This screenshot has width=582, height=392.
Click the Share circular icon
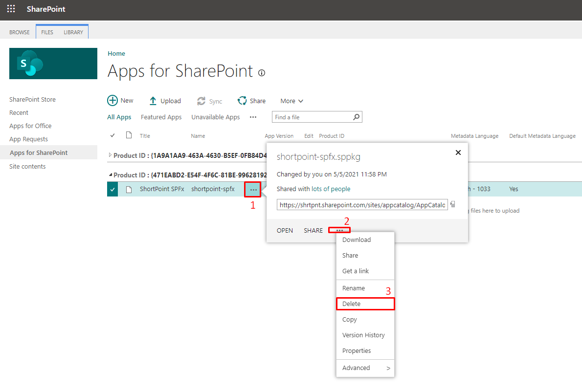coord(242,101)
